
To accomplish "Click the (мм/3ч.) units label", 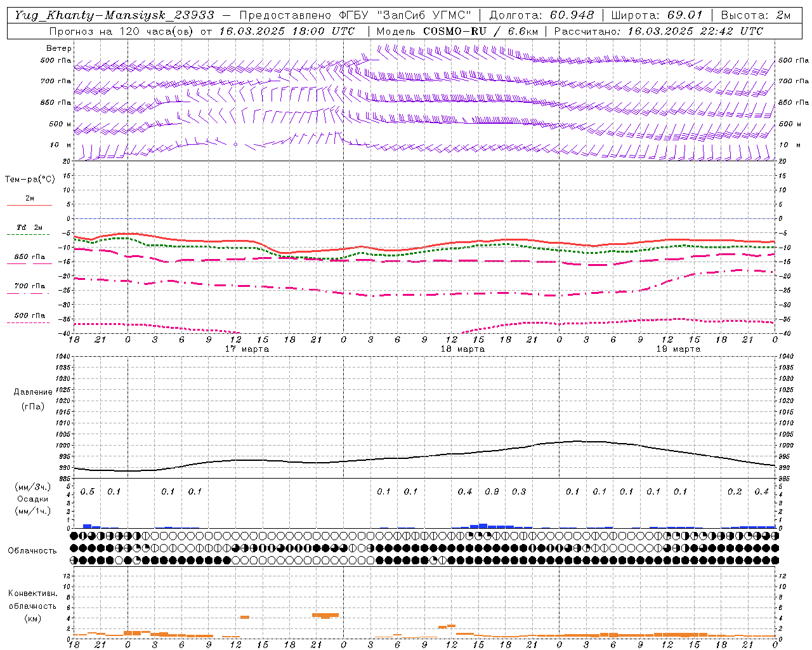I will 33,487.
